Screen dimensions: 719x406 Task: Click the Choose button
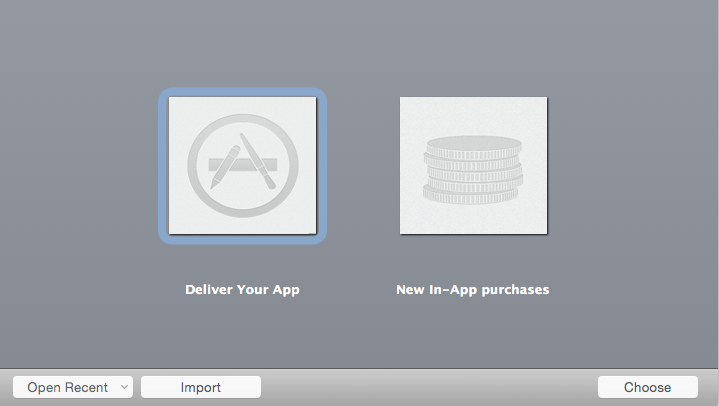pyautogui.click(x=647, y=387)
